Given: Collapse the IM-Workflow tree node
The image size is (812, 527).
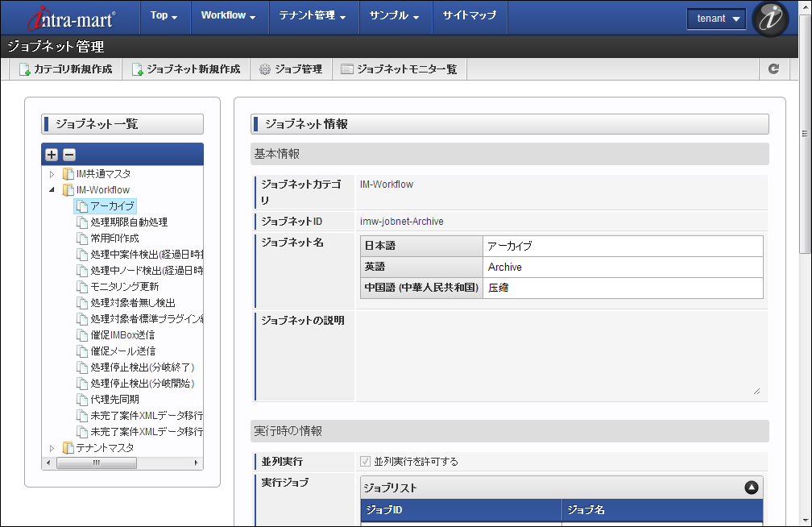Looking at the screenshot, I should point(52,190).
